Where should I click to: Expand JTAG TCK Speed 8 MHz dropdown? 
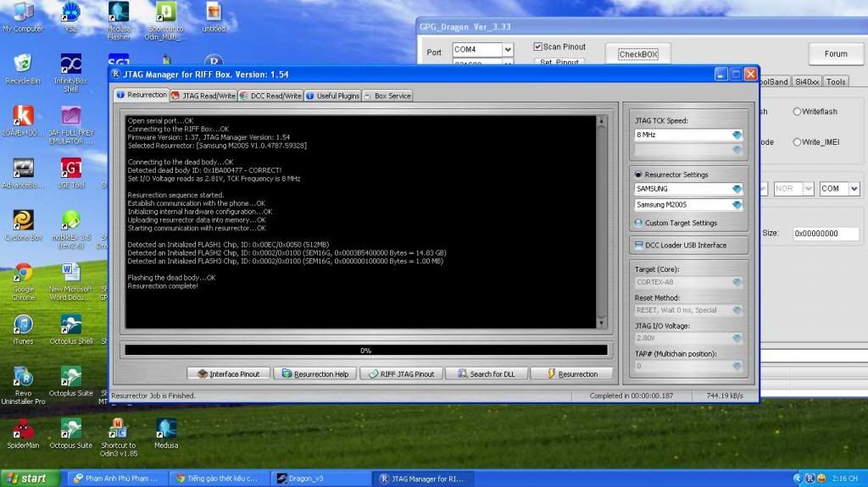pos(737,135)
